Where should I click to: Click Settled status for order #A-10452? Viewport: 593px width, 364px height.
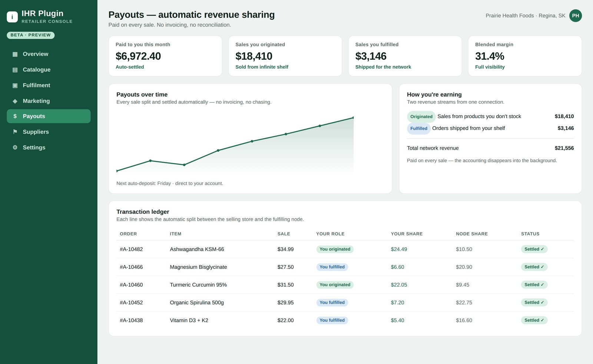point(534,303)
